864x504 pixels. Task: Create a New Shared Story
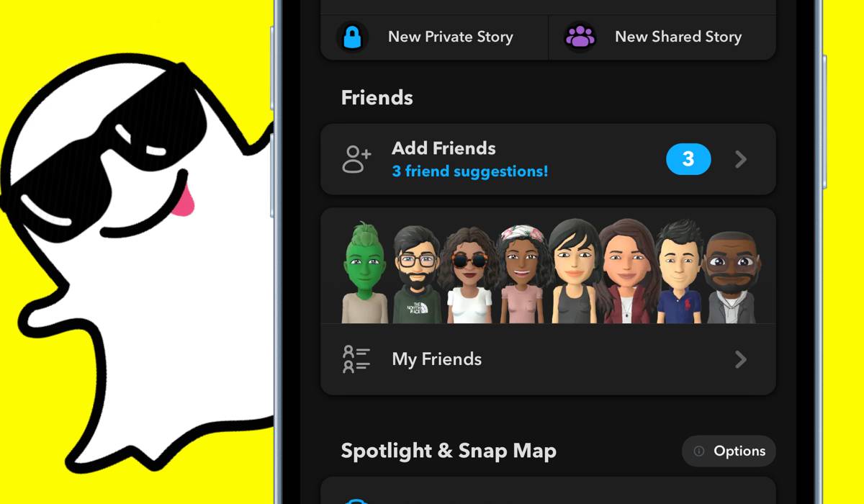point(662,37)
